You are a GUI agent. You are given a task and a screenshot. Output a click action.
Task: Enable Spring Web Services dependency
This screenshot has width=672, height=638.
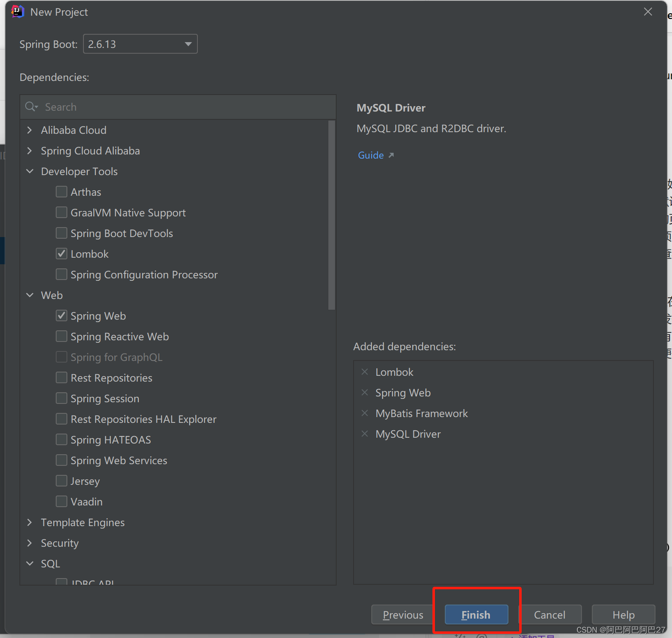(62, 460)
